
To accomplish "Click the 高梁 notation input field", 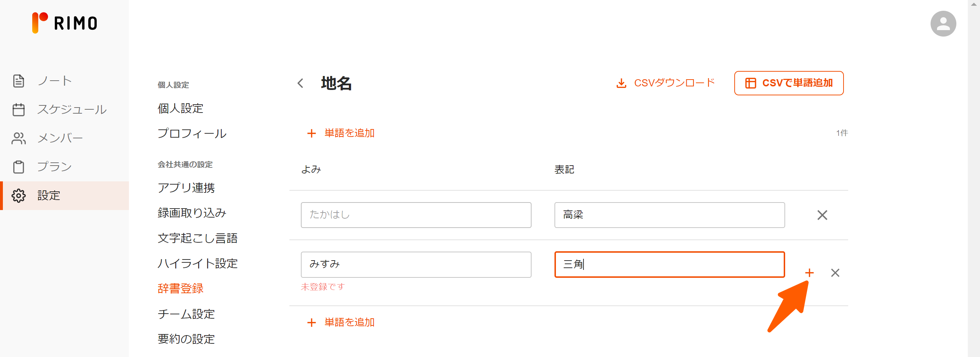I will pos(669,215).
